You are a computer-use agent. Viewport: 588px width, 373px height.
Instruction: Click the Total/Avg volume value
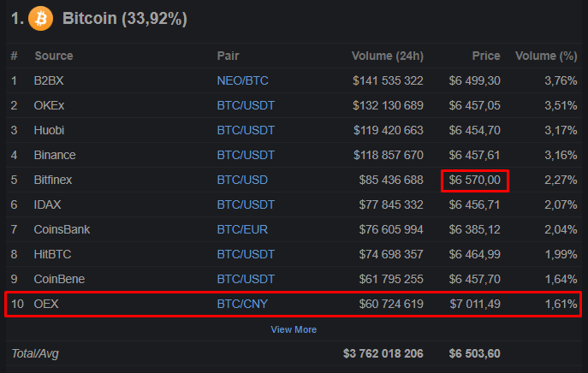pos(383,353)
